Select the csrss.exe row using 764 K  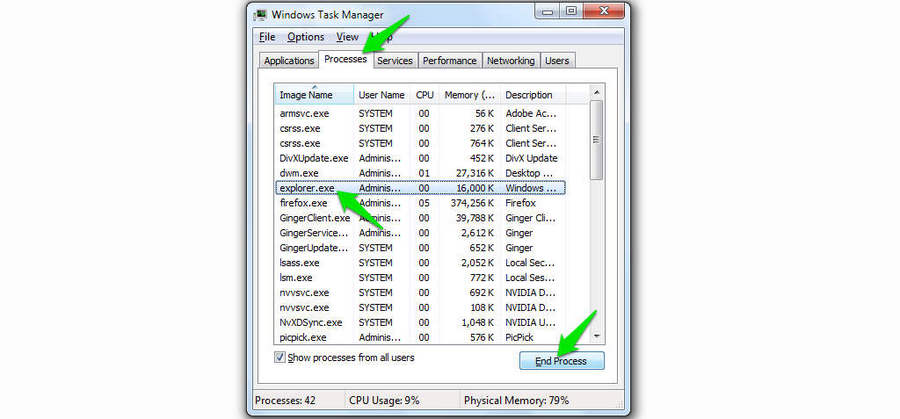click(x=420, y=143)
